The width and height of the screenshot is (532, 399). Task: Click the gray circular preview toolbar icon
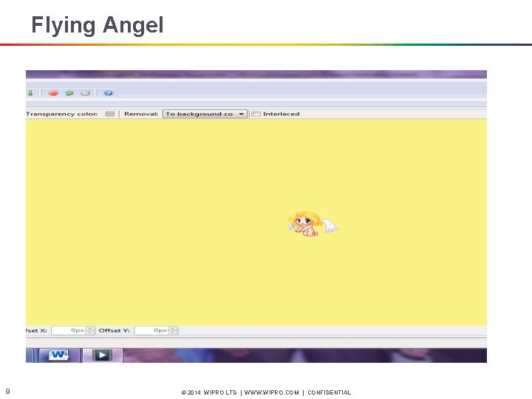85,93
